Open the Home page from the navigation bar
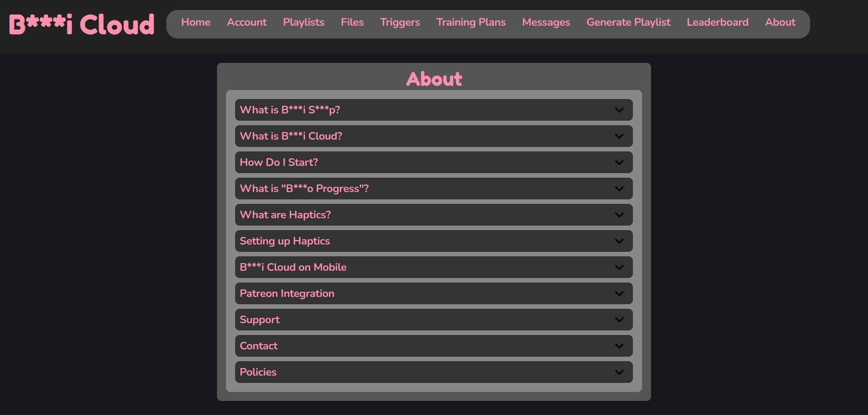This screenshot has width=868, height=415. click(196, 22)
